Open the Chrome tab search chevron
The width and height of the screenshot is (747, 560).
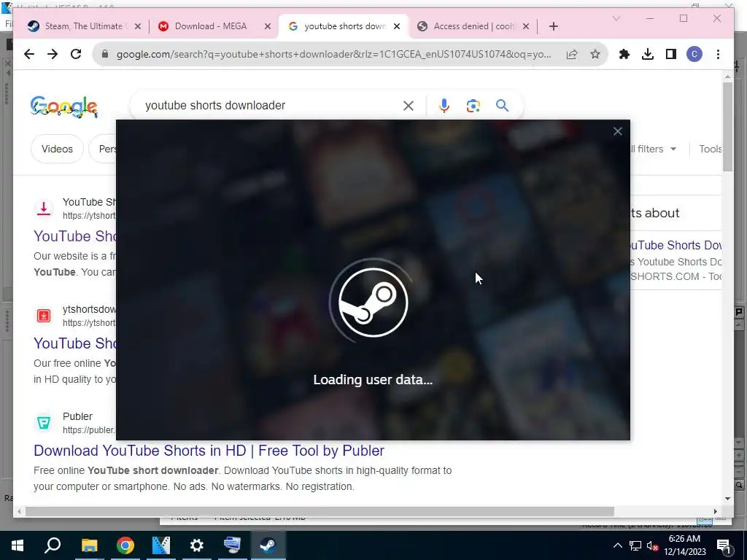tap(616, 18)
